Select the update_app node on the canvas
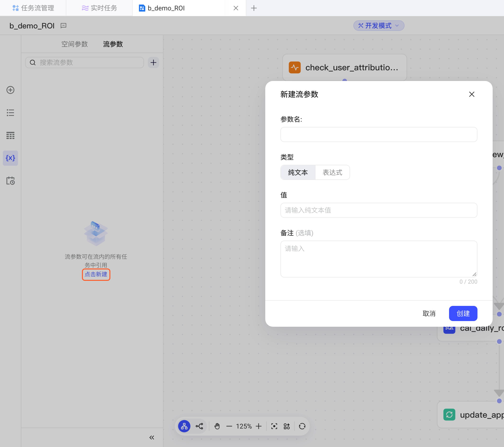This screenshot has width=504, height=447. point(471,415)
